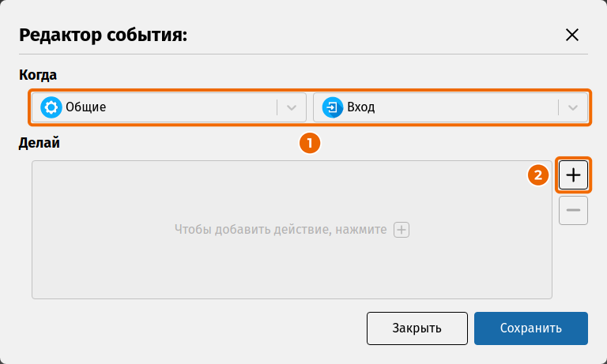Click the Редактор события dialog title
Image resolution: width=607 pixels, height=364 pixels.
[x=103, y=36]
